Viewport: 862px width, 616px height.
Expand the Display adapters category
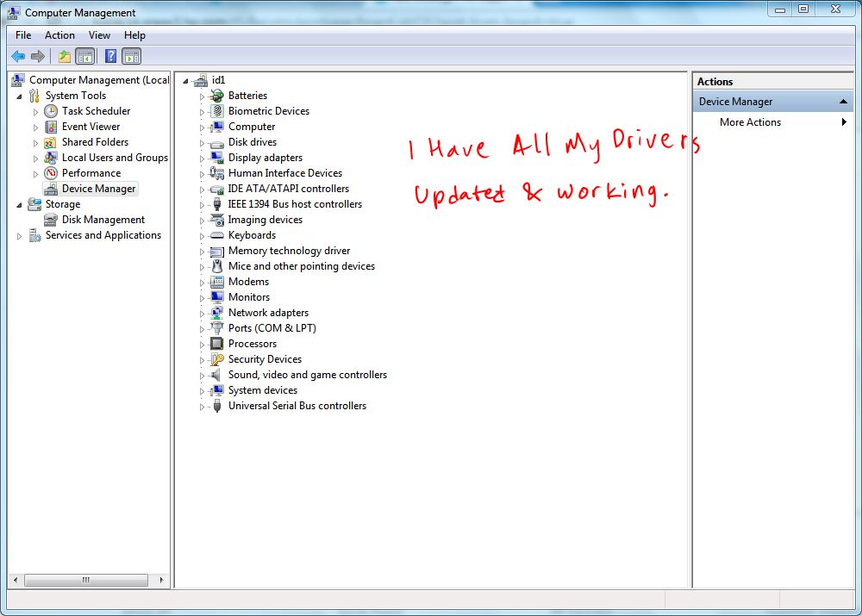[x=203, y=159]
